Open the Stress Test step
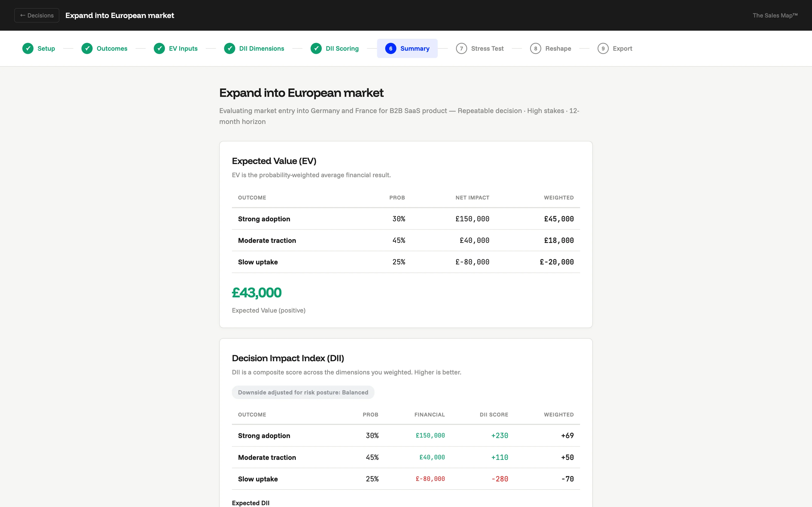The width and height of the screenshot is (812, 507). click(x=487, y=48)
